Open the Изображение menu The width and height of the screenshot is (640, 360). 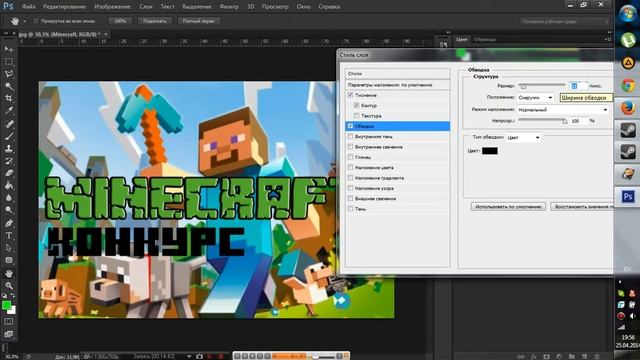click(112, 7)
